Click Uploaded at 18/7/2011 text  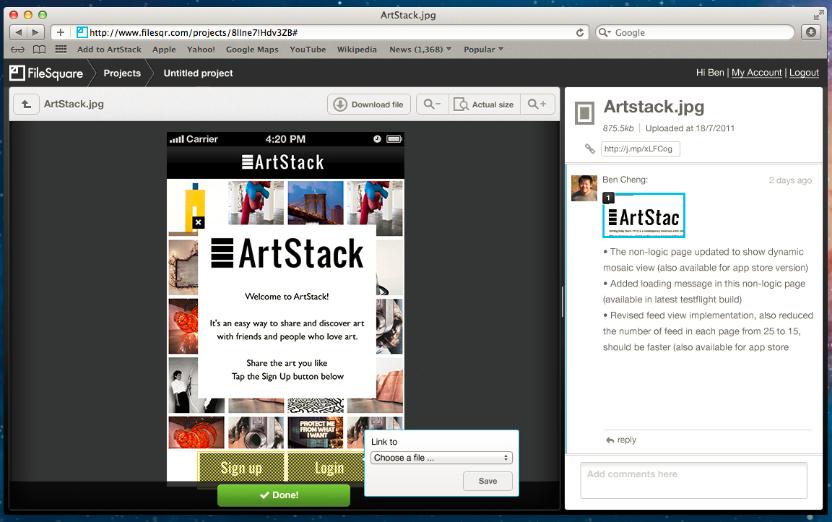point(690,128)
